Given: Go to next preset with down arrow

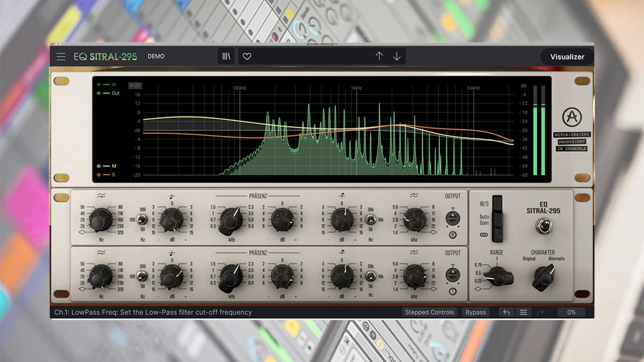Looking at the screenshot, I should (x=397, y=57).
